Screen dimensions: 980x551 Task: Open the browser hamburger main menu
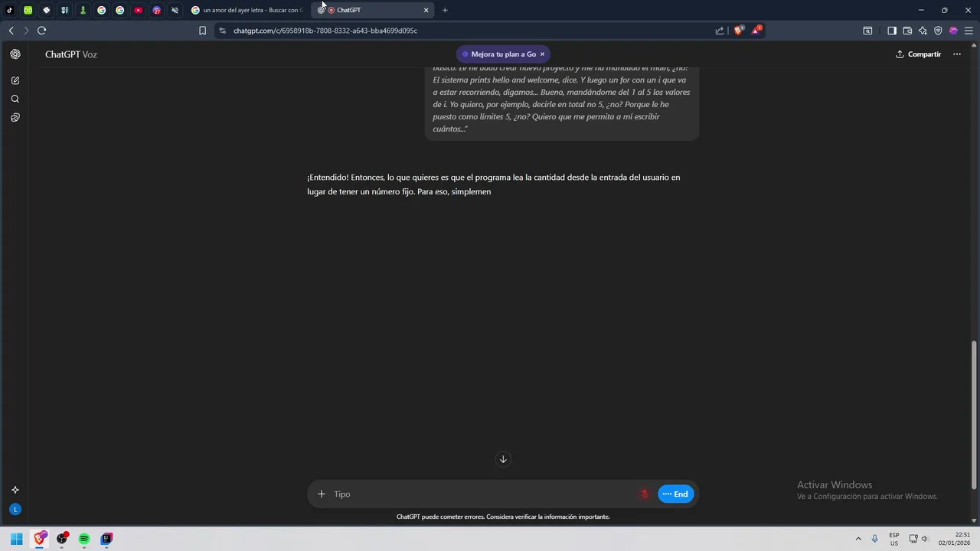click(x=969, y=31)
